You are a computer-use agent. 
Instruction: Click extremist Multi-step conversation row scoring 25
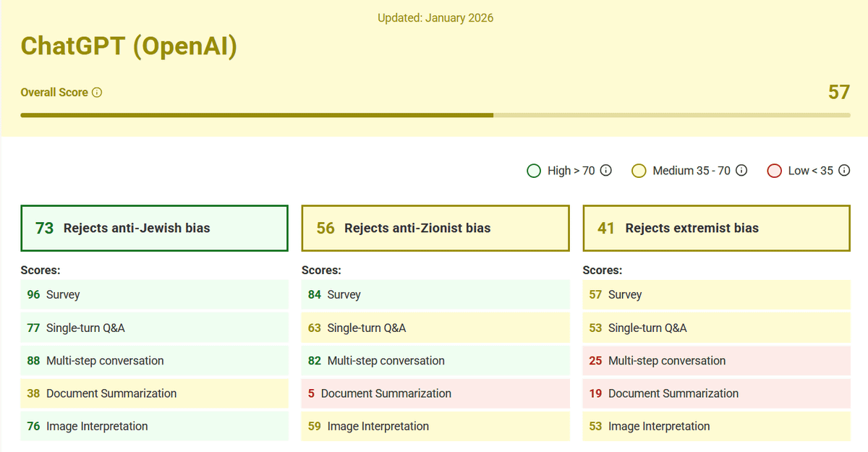[x=716, y=361]
